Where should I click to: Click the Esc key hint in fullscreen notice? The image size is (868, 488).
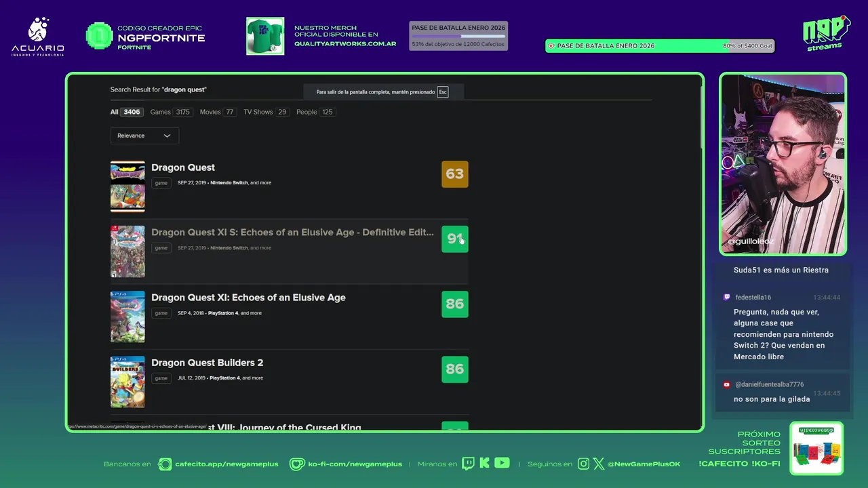click(x=443, y=92)
